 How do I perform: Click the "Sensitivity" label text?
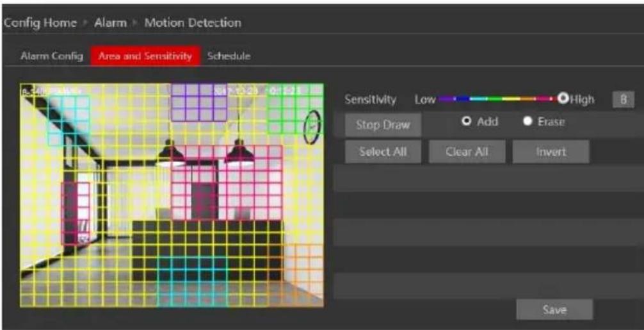pos(371,99)
